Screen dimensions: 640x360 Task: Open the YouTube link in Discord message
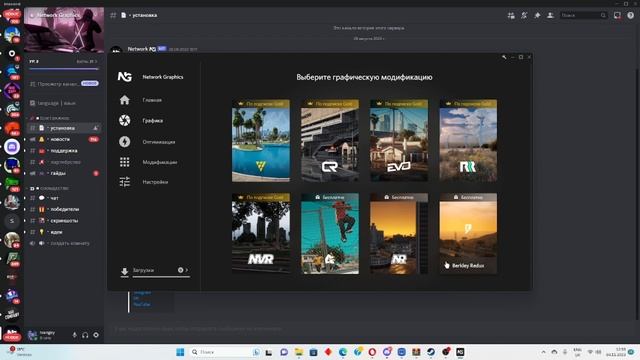tap(142, 304)
